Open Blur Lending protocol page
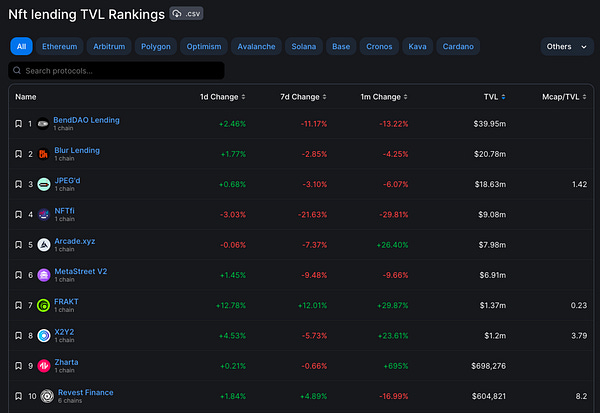The height and width of the screenshot is (413, 600). [x=77, y=150]
